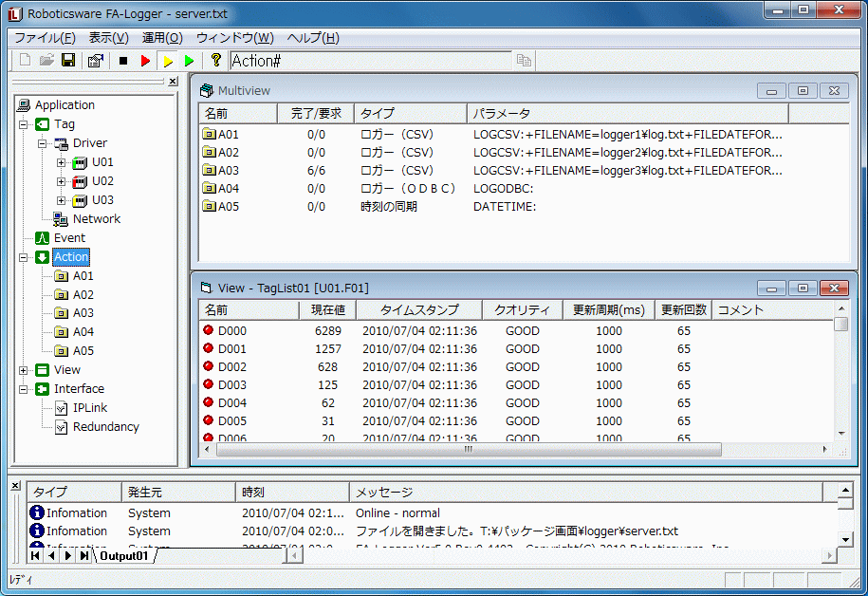Expand the U03 driver node
Image resolution: width=868 pixels, height=596 pixels.
pyautogui.click(x=61, y=200)
